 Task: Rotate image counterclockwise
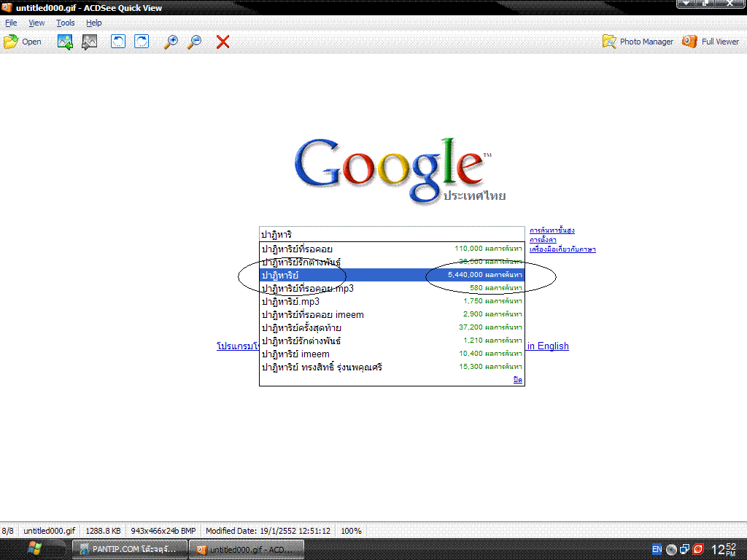[118, 42]
